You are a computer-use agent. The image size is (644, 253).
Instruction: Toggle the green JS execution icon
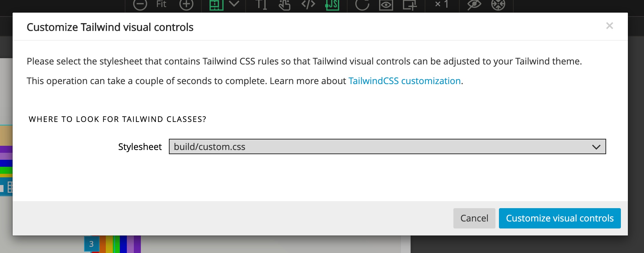click(x=332, y=5)
